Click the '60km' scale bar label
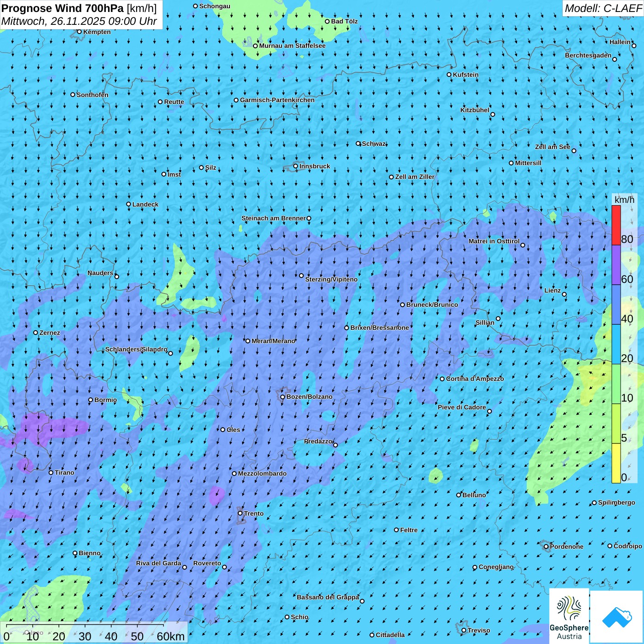 coord(171,636)
